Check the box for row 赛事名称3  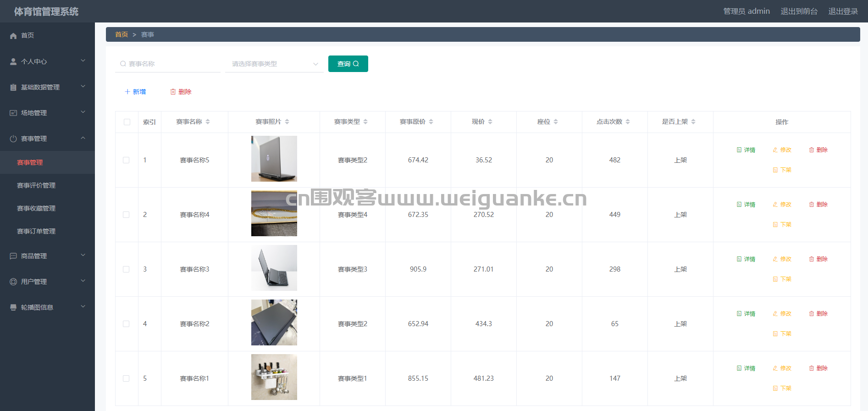click(x=126, y=269)
